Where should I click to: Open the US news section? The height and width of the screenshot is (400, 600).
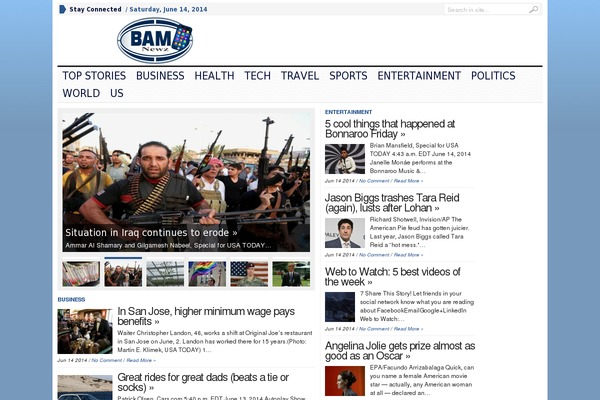(117, 93)
